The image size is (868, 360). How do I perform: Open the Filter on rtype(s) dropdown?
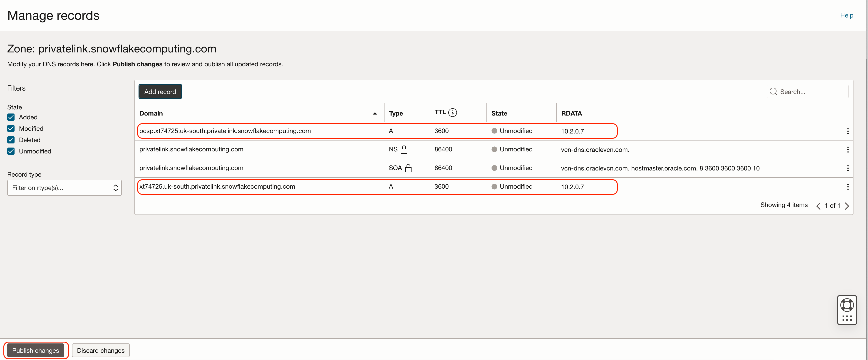click(64, 187)
